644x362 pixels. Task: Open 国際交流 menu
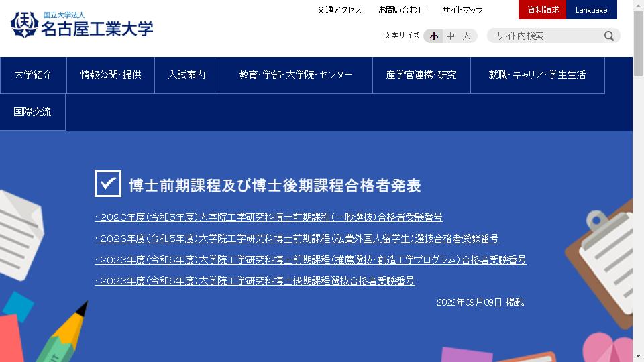point(32,112)
